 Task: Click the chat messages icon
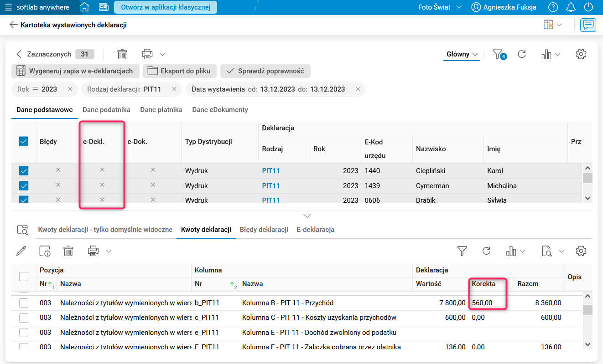(x=588, y=25)
